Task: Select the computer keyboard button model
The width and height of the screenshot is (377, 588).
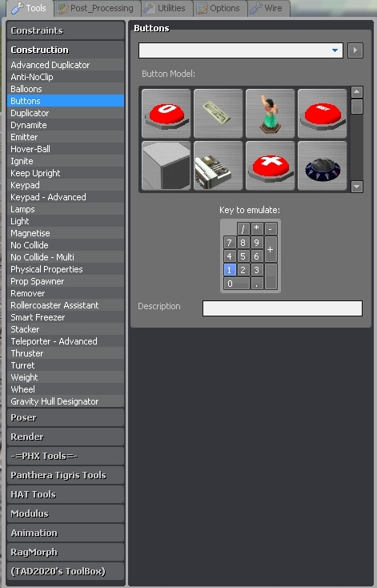Action: click(x=218, y=114)
